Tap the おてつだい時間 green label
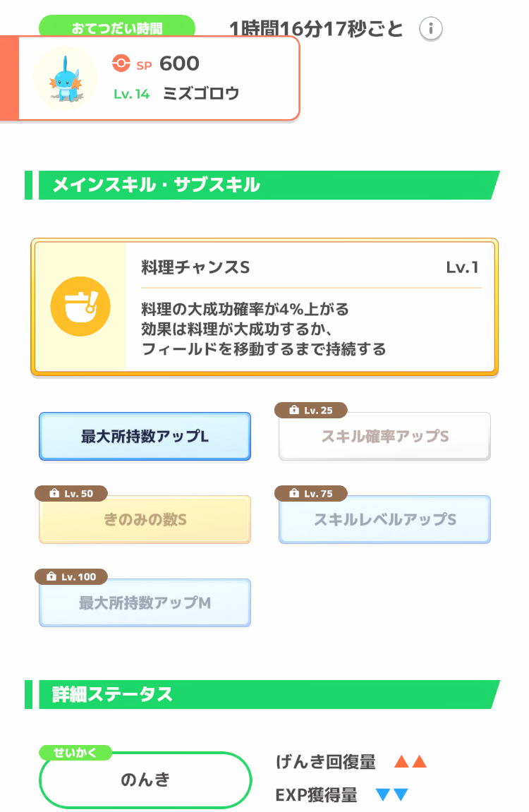 click(x=117, y=28)
